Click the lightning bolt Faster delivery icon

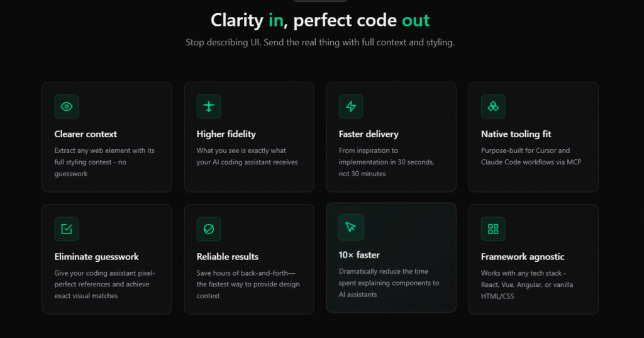click(351, 106)
